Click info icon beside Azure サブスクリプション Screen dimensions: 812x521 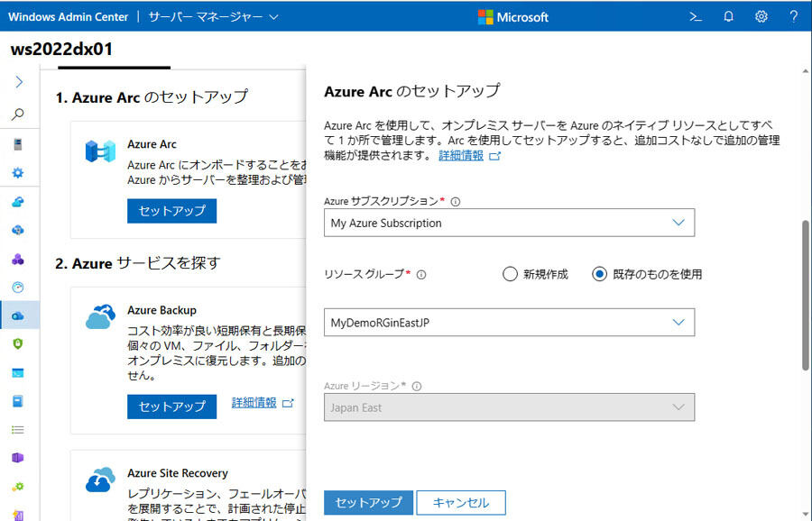(456, 202)
